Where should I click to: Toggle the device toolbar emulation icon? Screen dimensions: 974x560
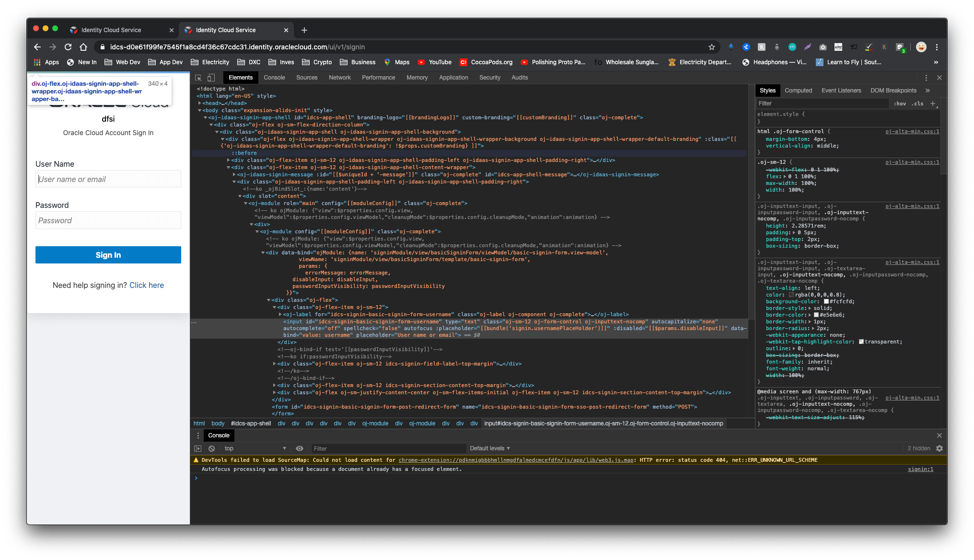[x=211, y=77]
